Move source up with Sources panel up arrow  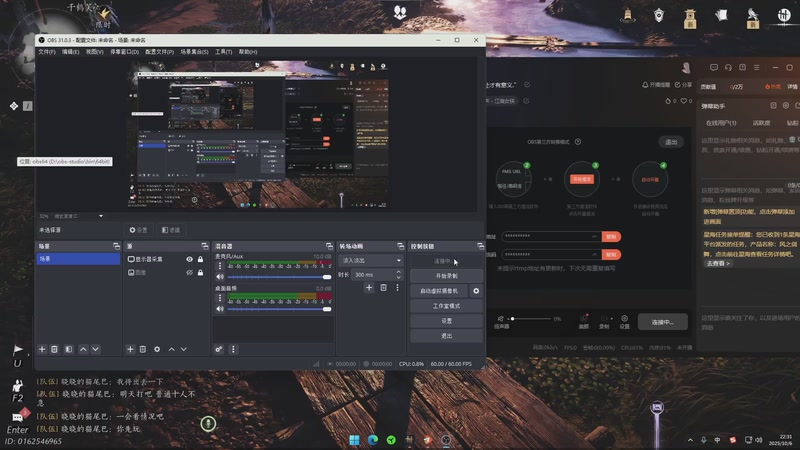pos(171,349)
